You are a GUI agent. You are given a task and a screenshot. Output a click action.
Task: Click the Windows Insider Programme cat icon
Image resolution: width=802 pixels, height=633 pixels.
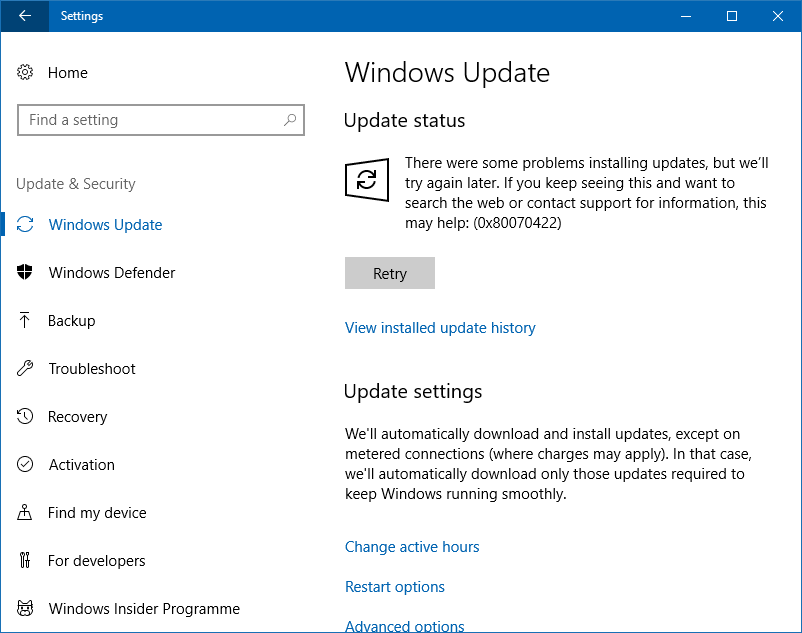25,608
